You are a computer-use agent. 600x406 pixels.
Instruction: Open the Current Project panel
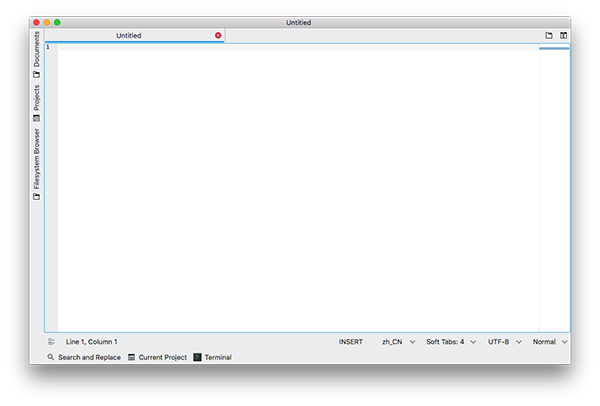[157, 357]
